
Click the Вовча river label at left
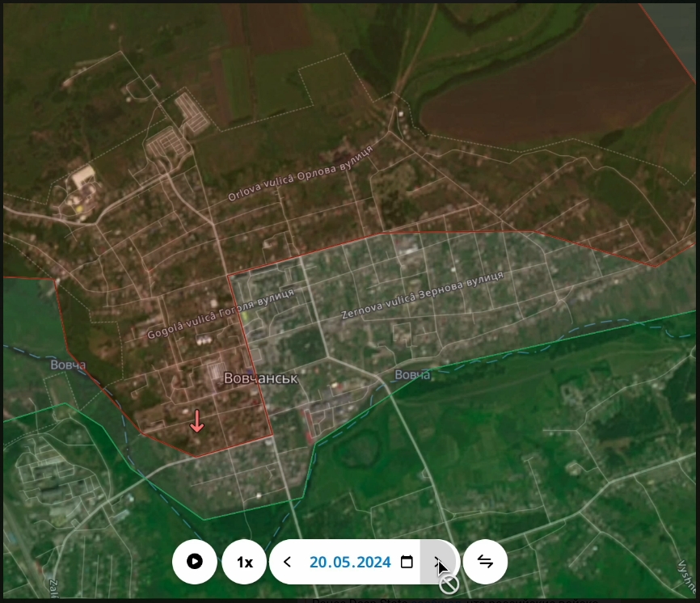pos(68,365)
